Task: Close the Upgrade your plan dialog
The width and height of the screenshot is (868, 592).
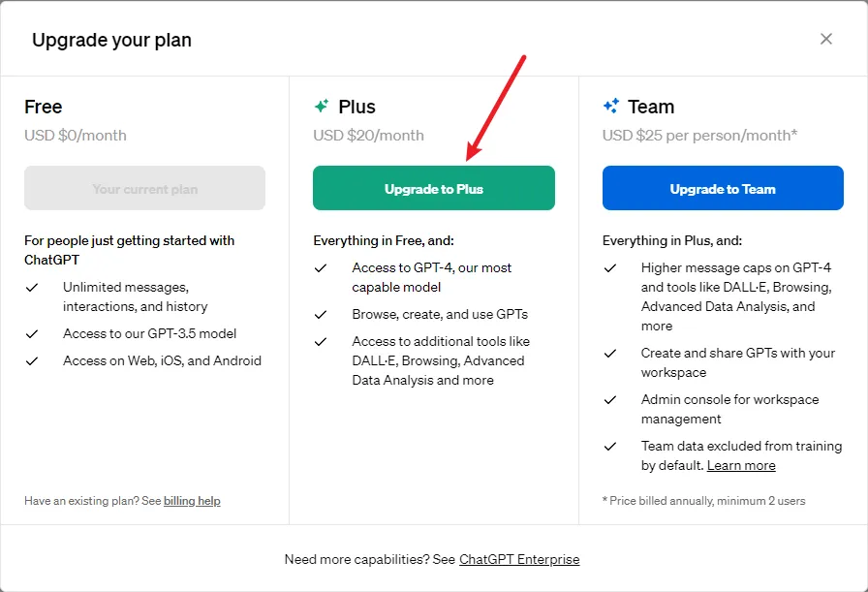Action: [x=826, y=39]
